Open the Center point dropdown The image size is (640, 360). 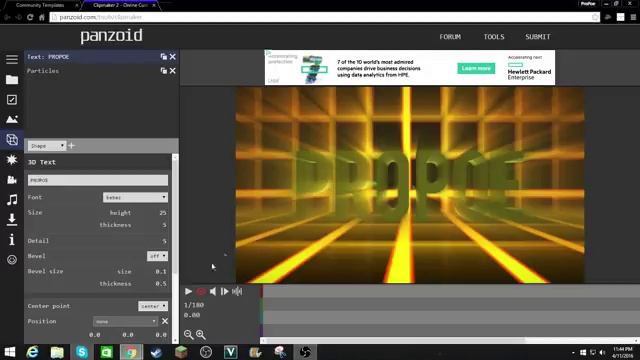coord(153,306)
